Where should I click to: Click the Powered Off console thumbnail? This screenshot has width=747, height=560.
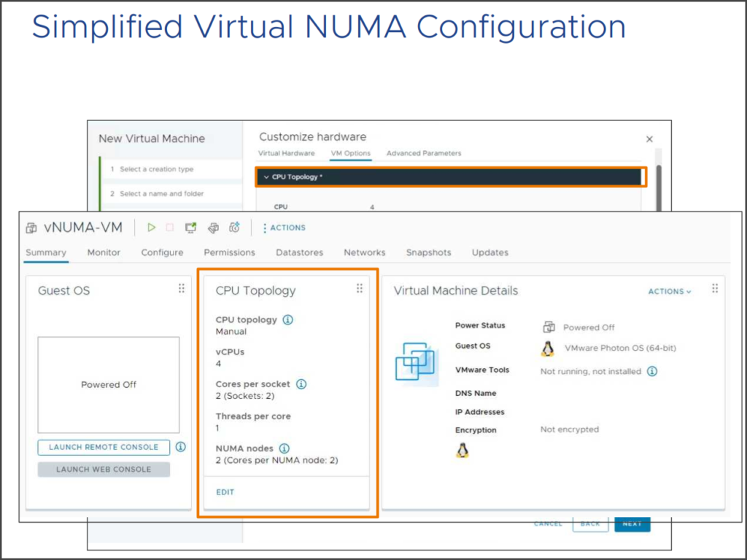(109, 385)
